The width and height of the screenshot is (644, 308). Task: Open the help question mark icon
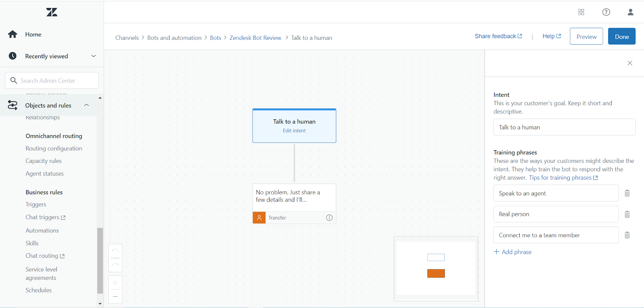[606, 12]
